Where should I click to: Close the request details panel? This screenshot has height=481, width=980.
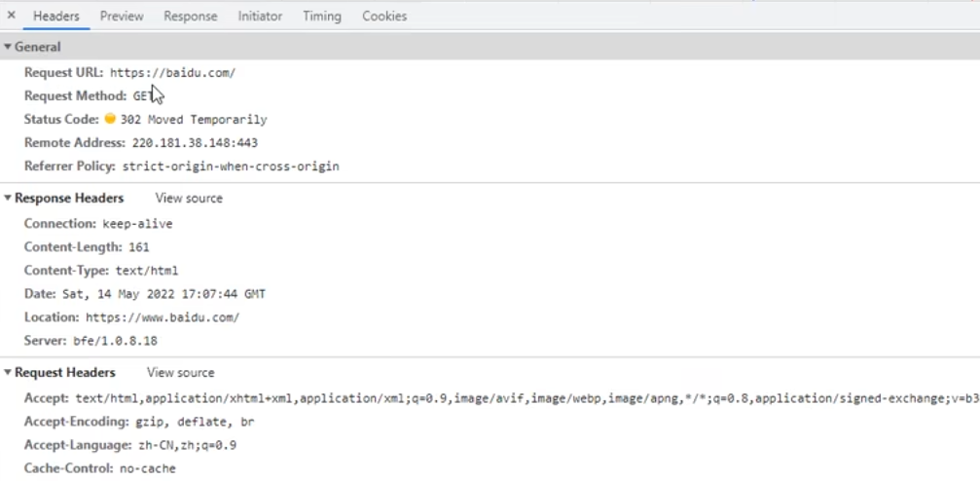coord(12,16)
